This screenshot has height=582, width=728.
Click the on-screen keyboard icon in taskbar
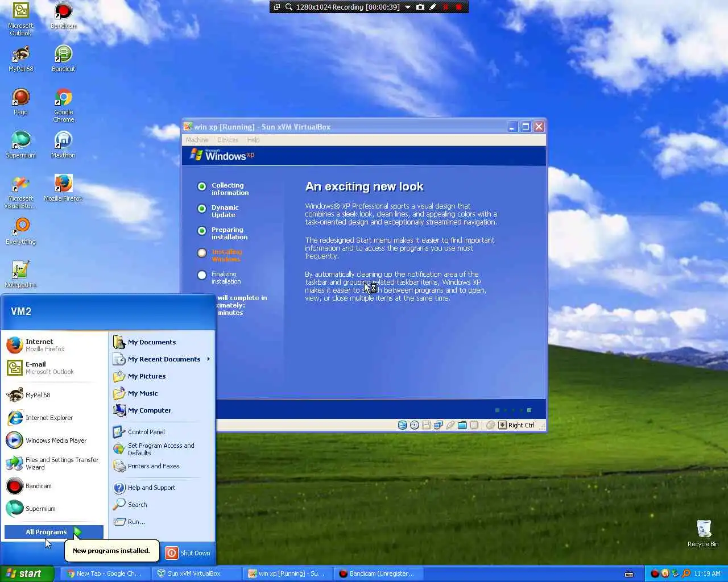coord(629,573)
